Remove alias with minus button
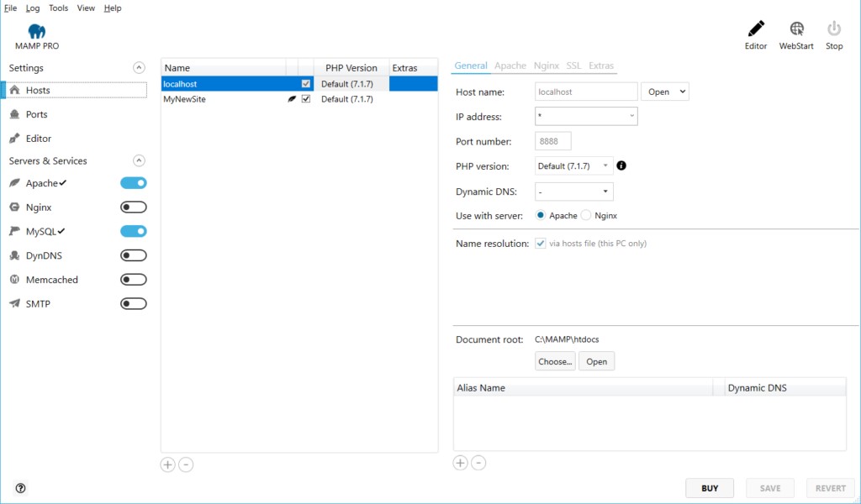 478,463
